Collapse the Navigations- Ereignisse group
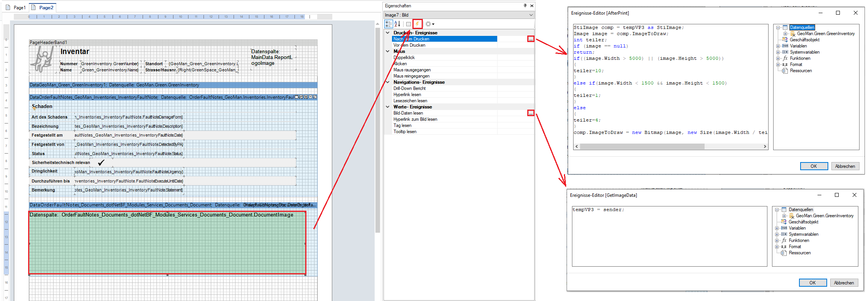Image resolution: width=868 pixels, height=301 pixels. [388, 82]
